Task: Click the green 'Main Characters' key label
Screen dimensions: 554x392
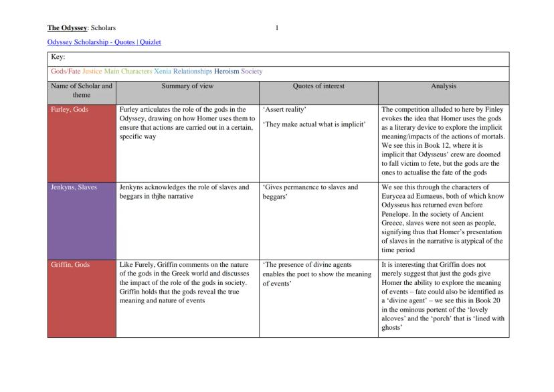Action: tap(128, 71)
